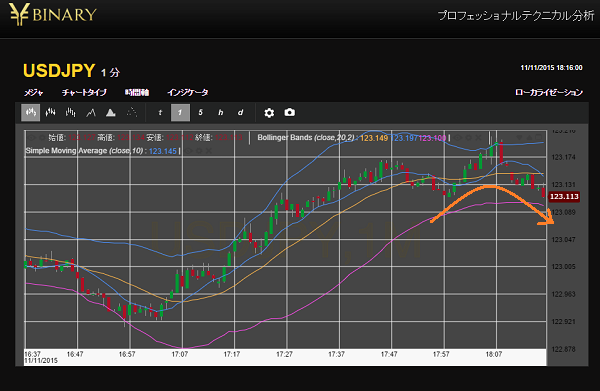This screenshot has height=391, width=600.
Task: Switch to the hourly 'h' timeframe
Action: click(220, 112)
